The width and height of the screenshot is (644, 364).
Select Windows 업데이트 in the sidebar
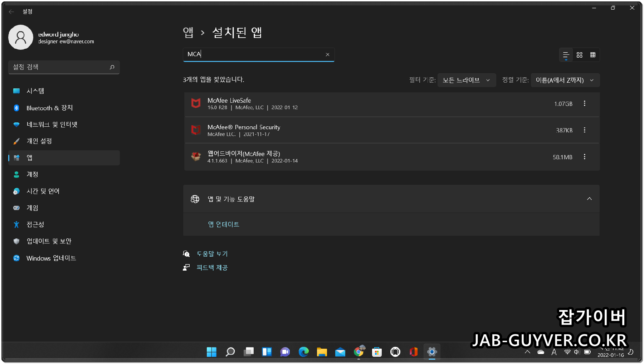tap(51, 258)
